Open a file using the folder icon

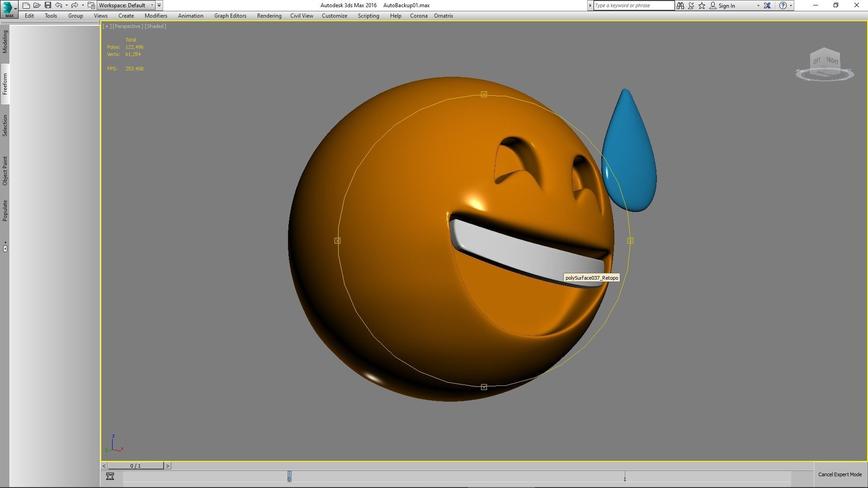pyautogui.click(x=37, y=5)
